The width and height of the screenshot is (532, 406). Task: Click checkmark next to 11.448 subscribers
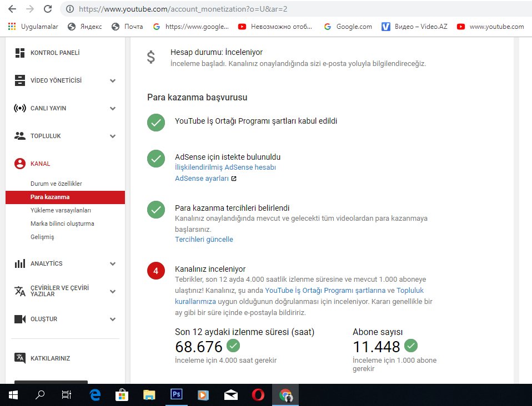pos(411,346)
